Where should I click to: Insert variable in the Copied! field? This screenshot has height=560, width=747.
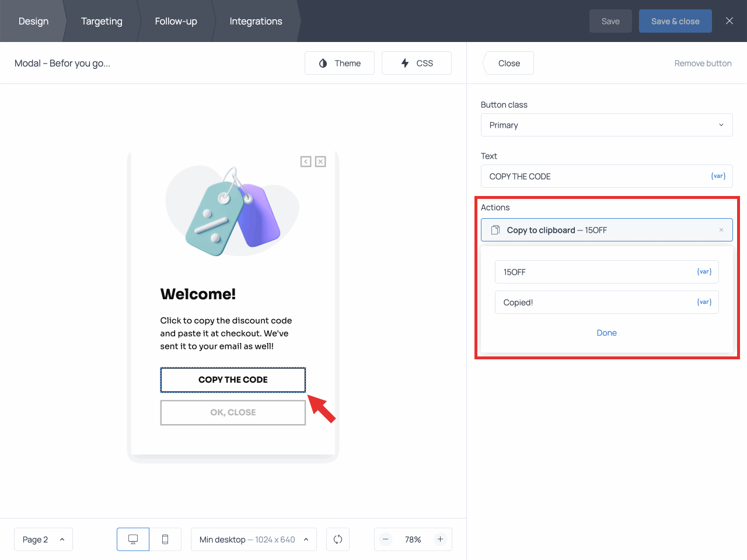point(704,302)
